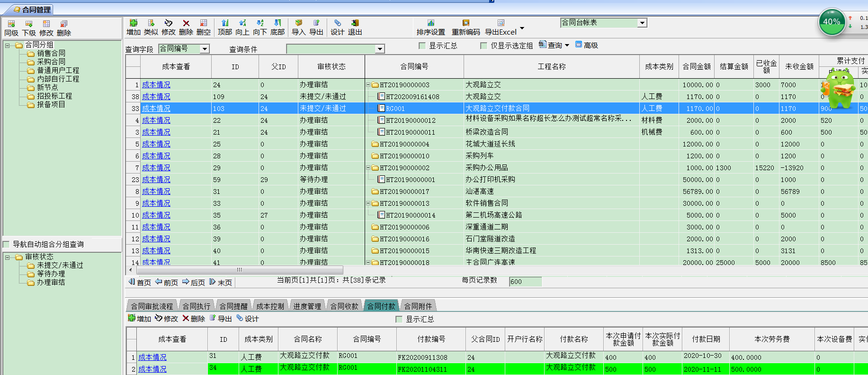Switch to 合同收款 tab
The height and width of the screenshot is (375, 868).
tap(344, 306)
